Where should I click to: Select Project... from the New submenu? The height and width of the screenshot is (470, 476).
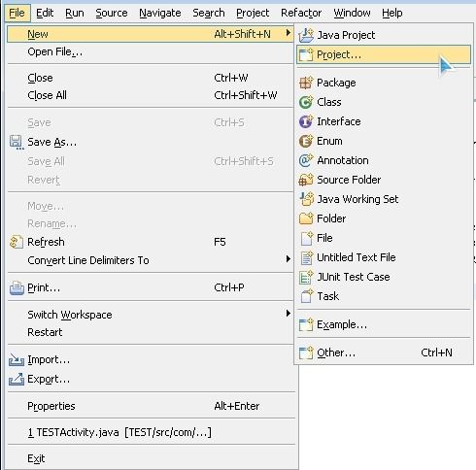(384, 54)
